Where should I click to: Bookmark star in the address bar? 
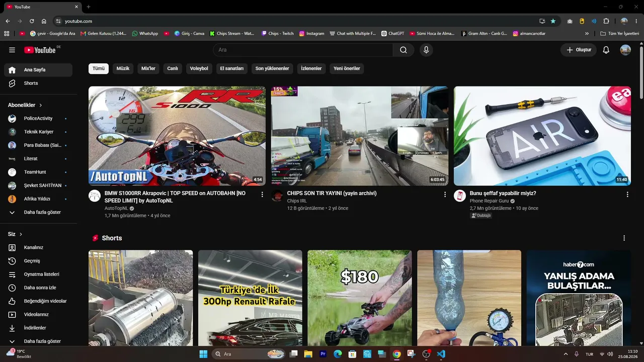(x=553, y=21)
